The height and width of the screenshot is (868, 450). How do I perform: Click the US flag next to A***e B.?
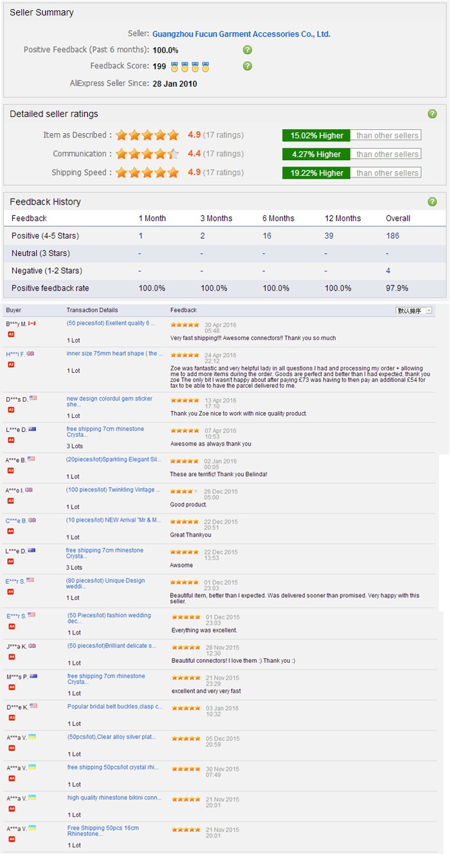point(31,459)
